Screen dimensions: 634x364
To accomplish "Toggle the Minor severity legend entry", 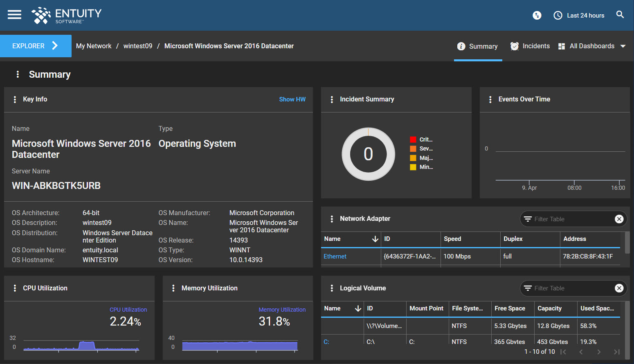I will point(421,167).
